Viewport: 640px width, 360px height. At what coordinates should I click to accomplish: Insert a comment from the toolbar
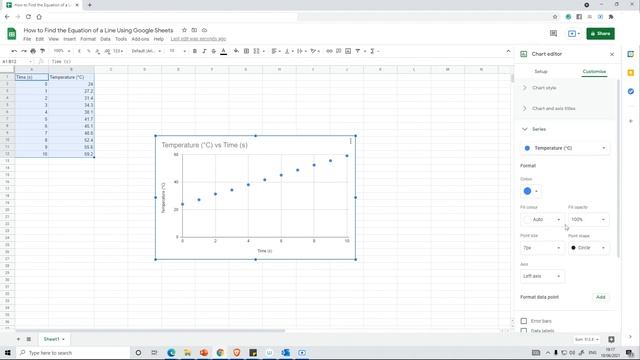tap(338, 51)
